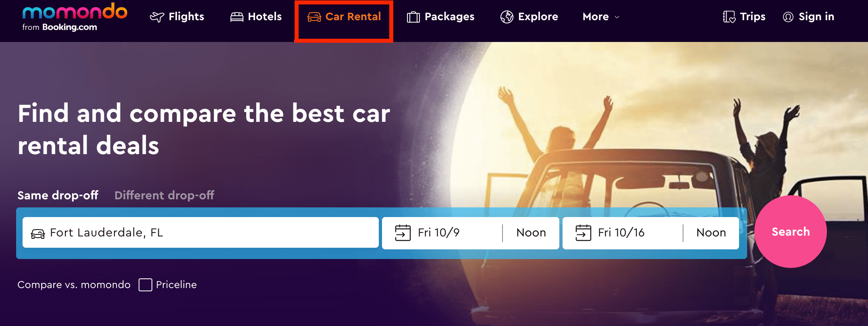Open the More navigation menu

pyautogui.click(x=601, y=17)
